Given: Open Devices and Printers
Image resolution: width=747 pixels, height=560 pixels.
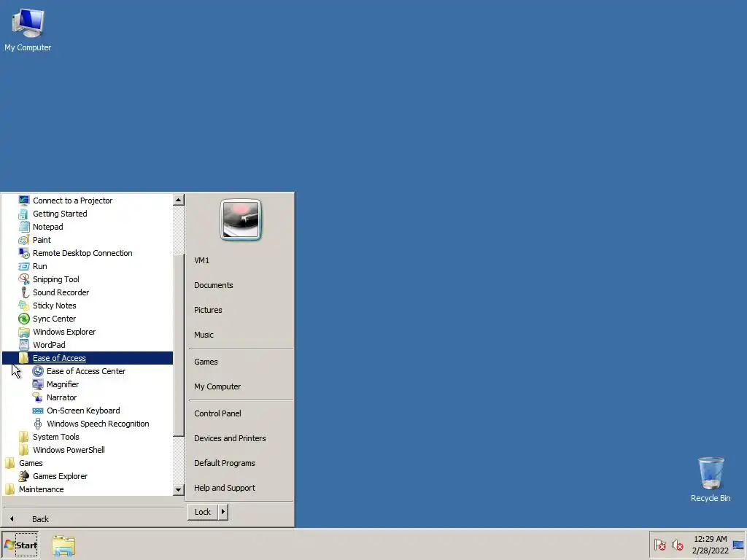Looking at the screenshot, I should [241, 438].
